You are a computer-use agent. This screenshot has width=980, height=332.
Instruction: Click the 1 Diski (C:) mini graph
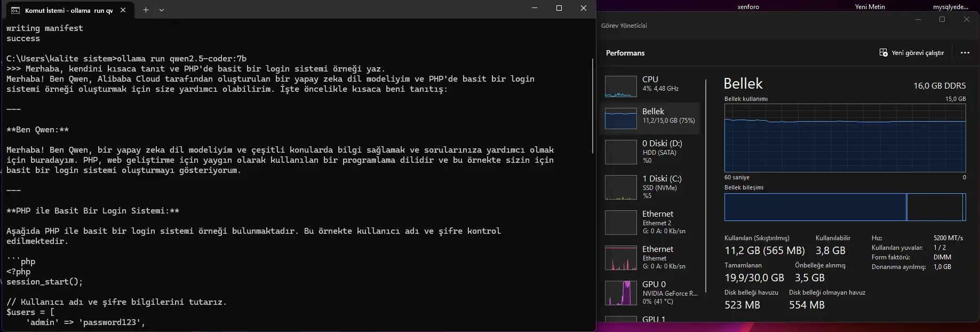pos(620,187)
